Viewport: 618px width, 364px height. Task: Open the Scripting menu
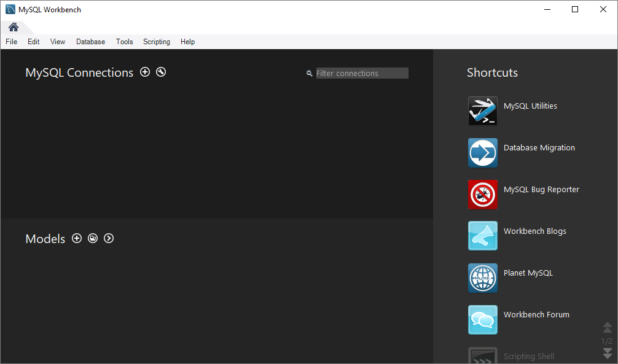tap(157, 42)
